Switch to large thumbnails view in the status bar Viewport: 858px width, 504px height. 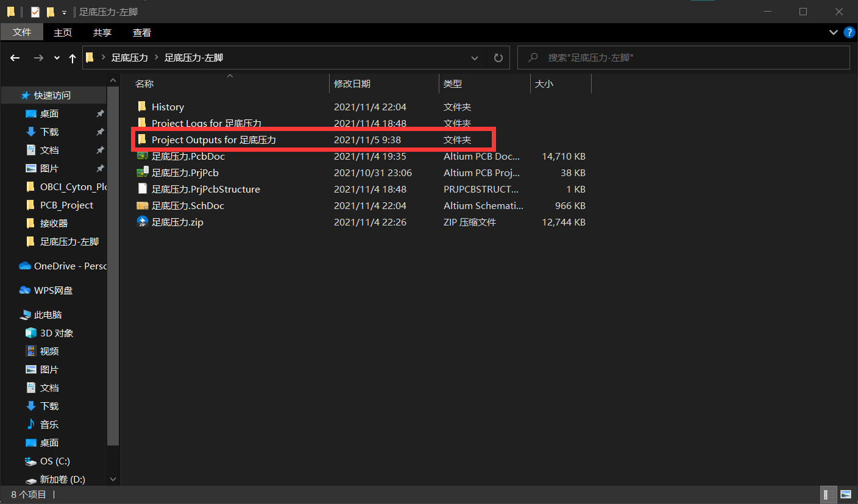846,494
